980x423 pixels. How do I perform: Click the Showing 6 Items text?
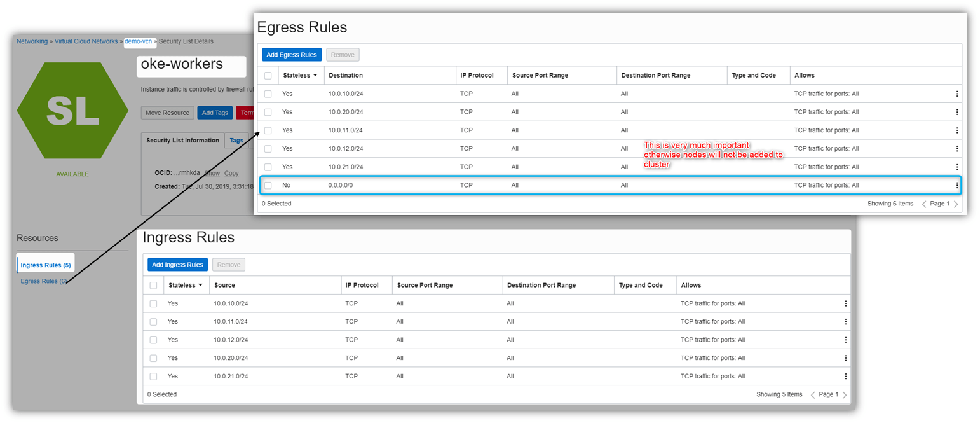point(890,204)
